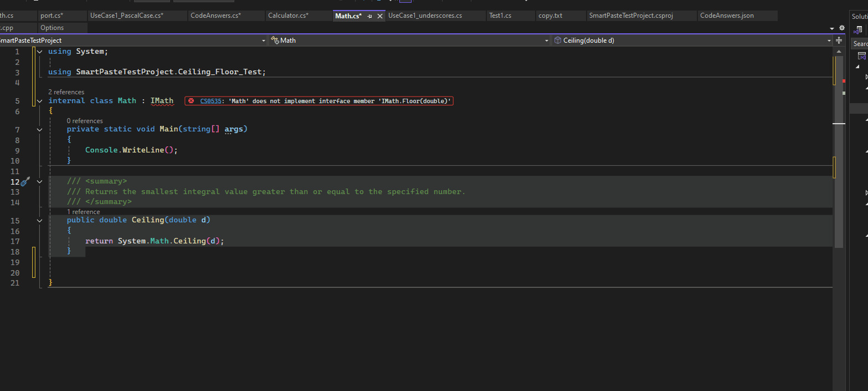This screenshot has height=391, width=868.
Task: Switch to the Calculator.cs tab
Action: (x=288, y=16)
